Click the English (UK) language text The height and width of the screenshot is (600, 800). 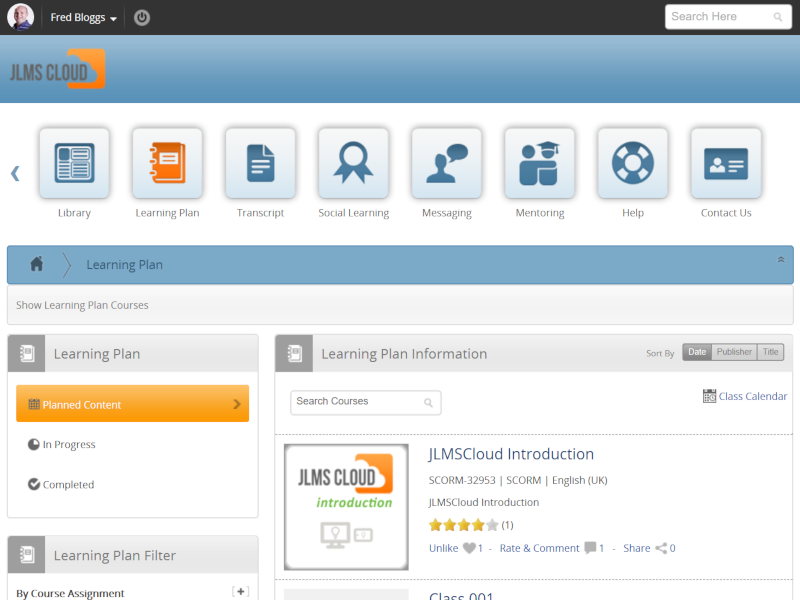(x=580, y=480)
